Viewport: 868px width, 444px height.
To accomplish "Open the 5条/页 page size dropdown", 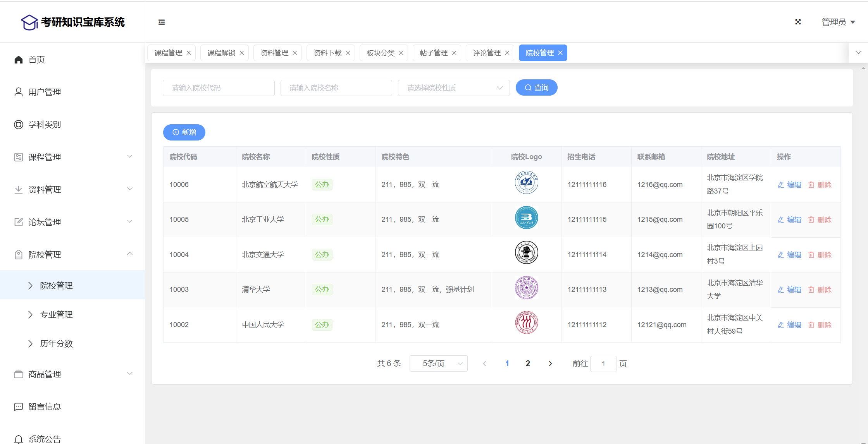I will pos(438,363).
